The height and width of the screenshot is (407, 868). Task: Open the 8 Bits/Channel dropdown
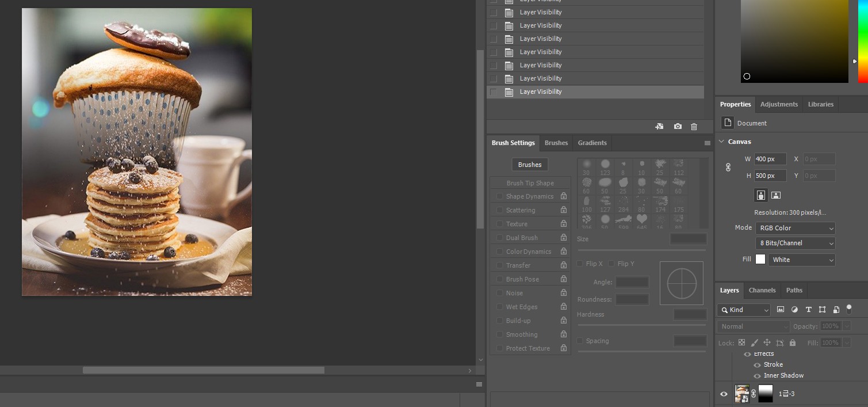click(795, 243)
